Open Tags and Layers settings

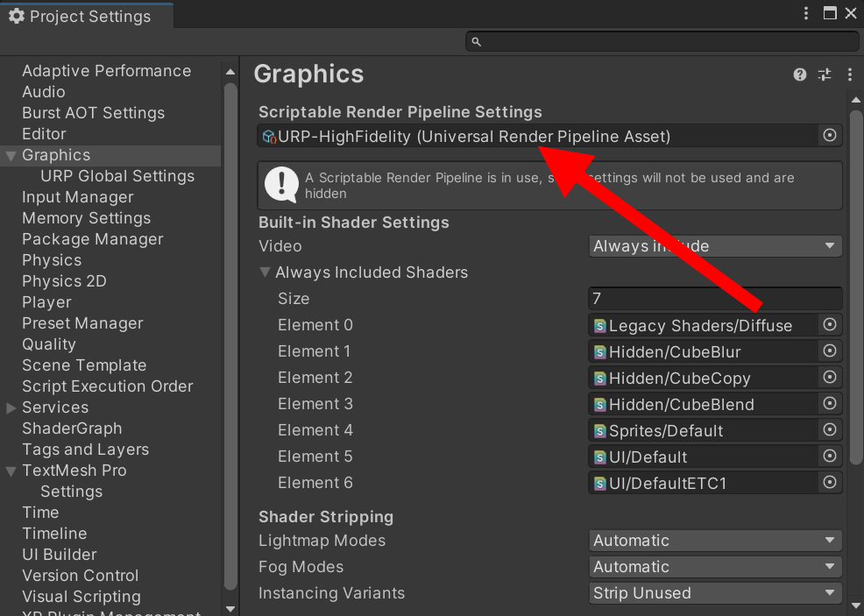click(x=85, y=450)
